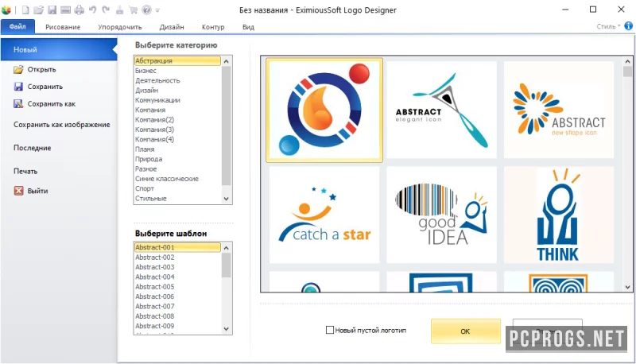Image resolution: width=636 pixels, height=364 pixels.
Task: Click template list scroll up arrow
Action: click(227, 248)
